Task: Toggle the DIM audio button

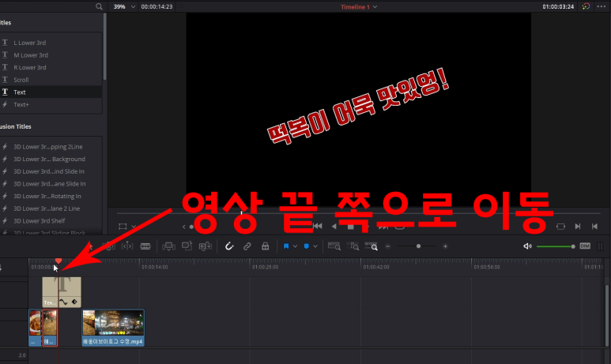Action: (x=585, y=246)
